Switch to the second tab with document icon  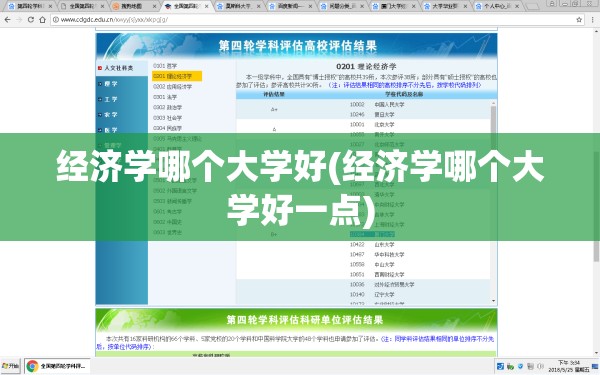[82, 6]
